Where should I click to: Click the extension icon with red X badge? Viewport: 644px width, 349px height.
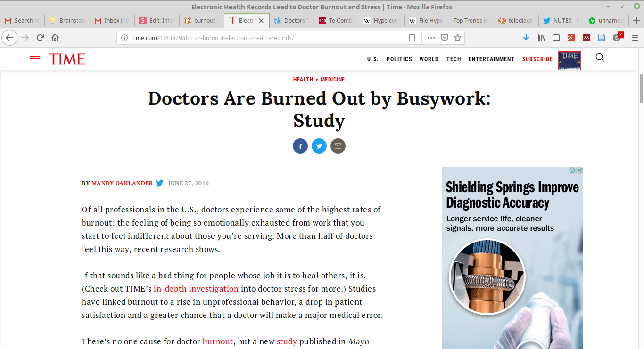[x=618, y=37]
